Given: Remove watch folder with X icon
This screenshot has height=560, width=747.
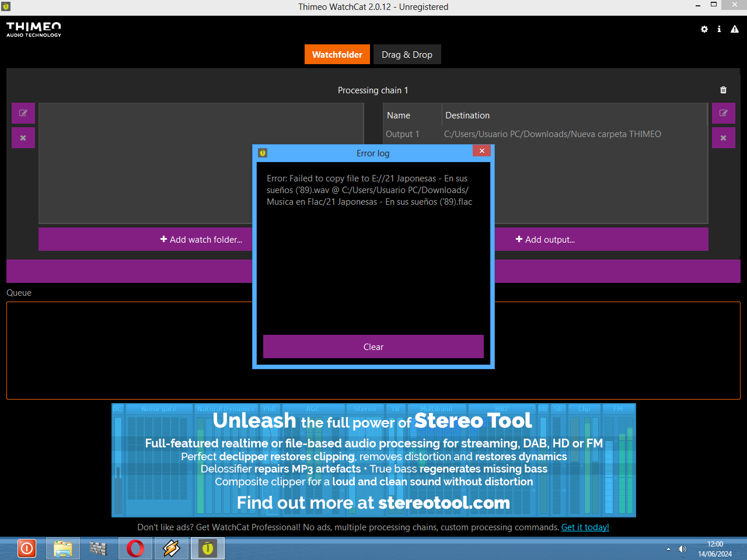Looking at the screenshot, I should tap(23, 138).
